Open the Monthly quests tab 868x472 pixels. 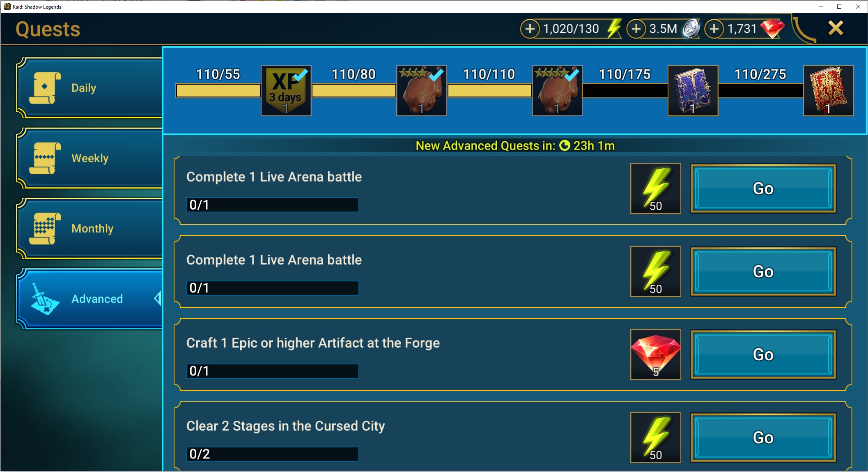(x=90, y=228)
